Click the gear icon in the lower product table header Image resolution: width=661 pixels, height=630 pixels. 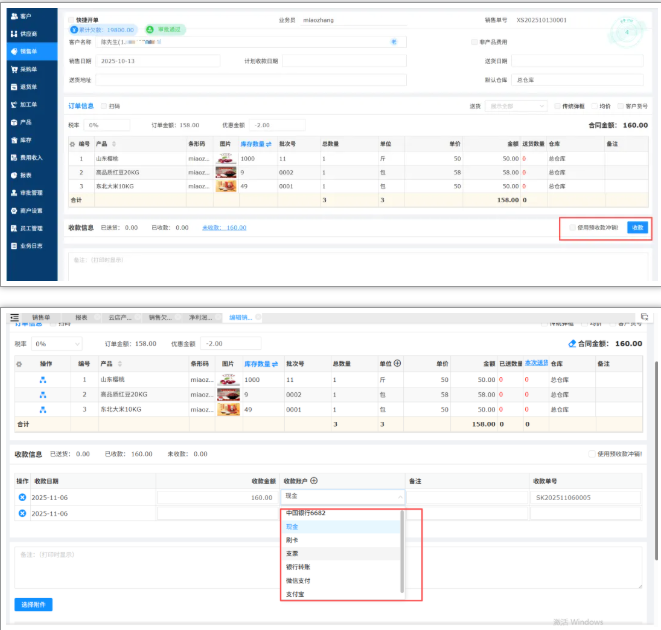pyautogui.click(x=19, y=363)
